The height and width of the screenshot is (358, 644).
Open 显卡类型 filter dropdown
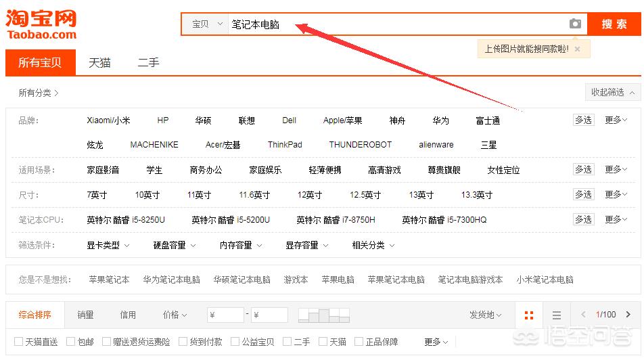click(x=108, y=246)
